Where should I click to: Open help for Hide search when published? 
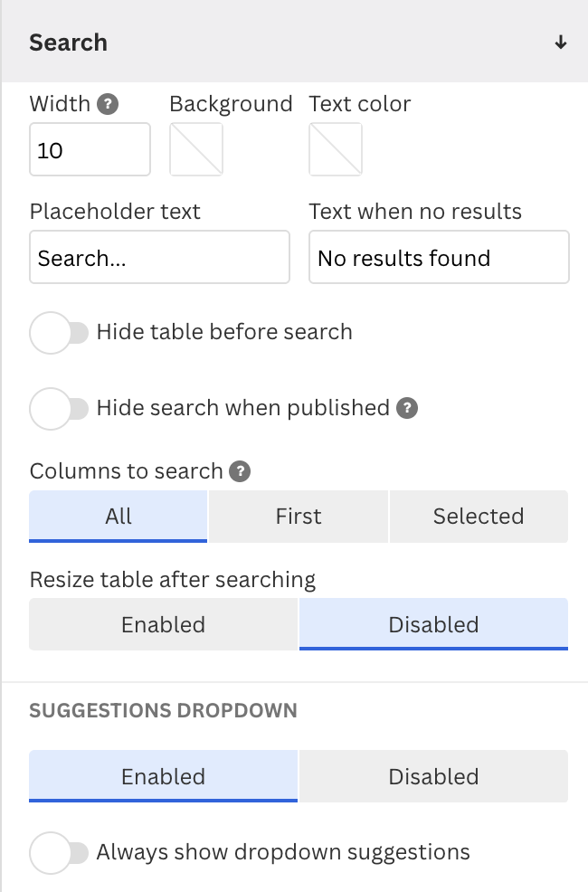point(406,408)
